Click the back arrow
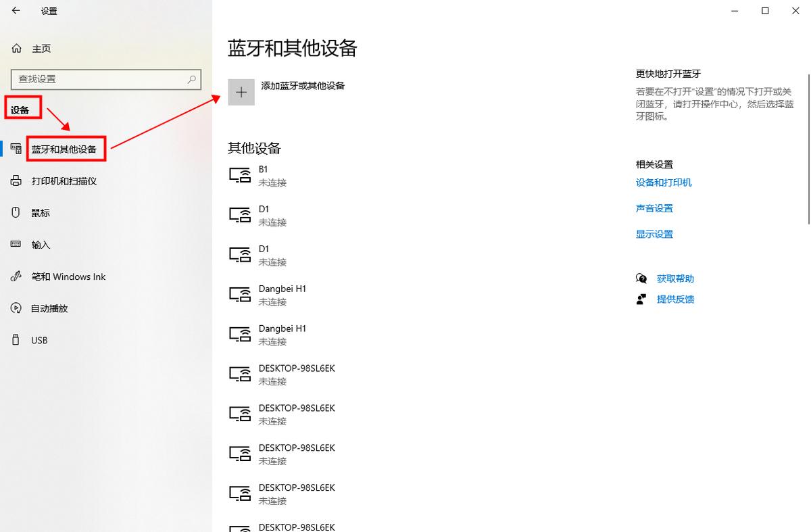811x532 pixels. click(16, 11)
